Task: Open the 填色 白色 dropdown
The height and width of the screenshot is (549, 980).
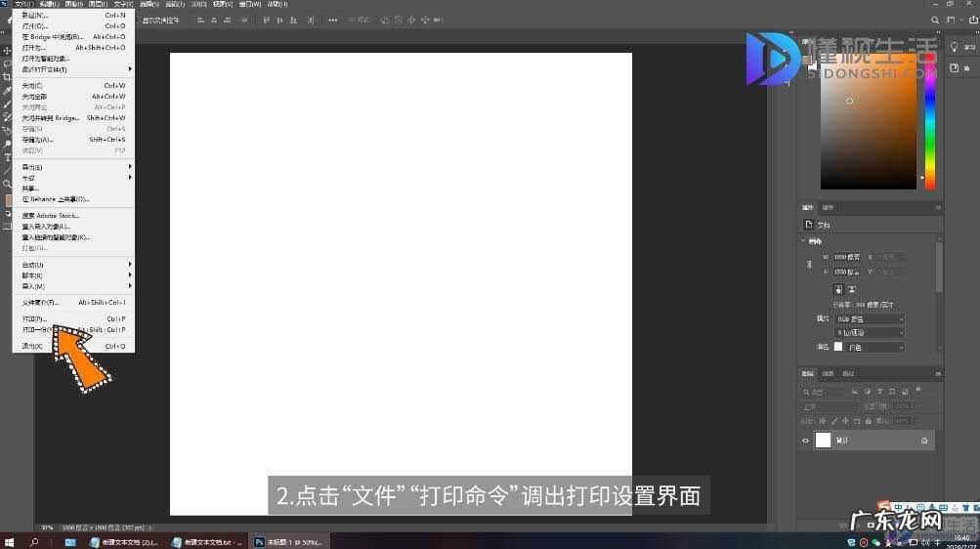Action: [x=875, y=347]
